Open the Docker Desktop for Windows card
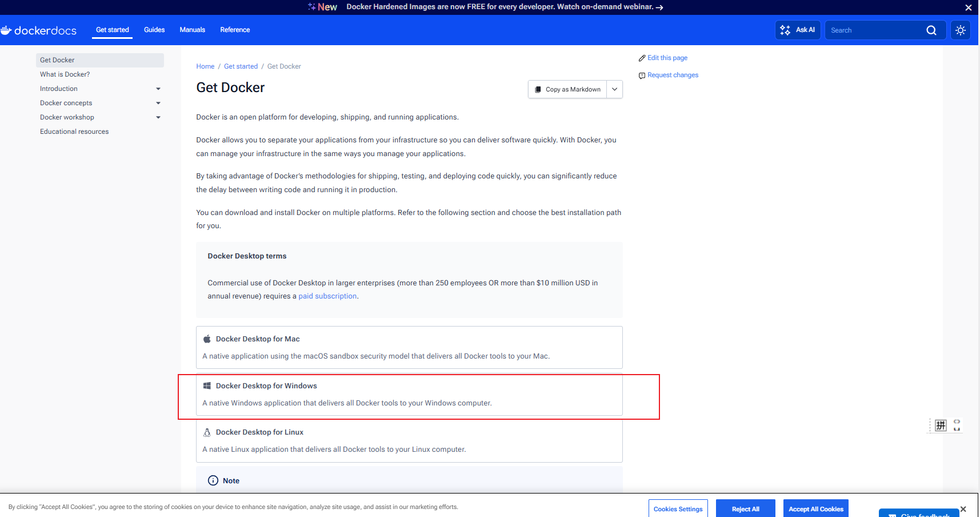980x517 pixels. [x=409, y=394]
